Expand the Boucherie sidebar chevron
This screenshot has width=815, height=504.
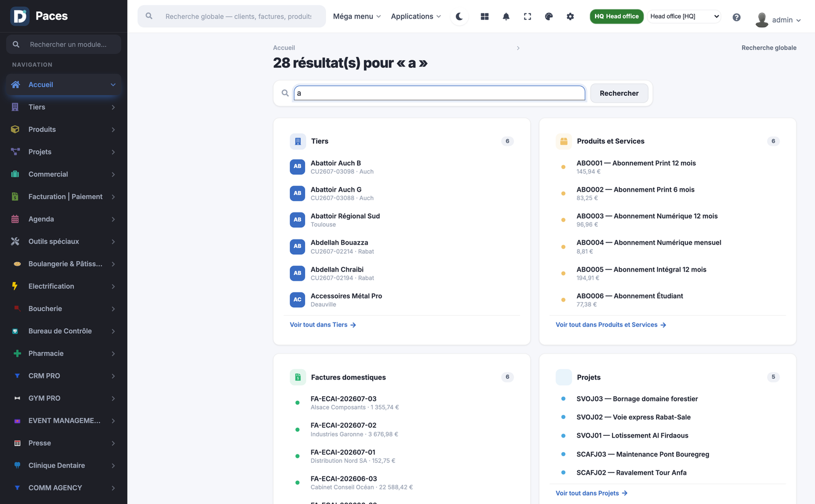click(113, 309)
